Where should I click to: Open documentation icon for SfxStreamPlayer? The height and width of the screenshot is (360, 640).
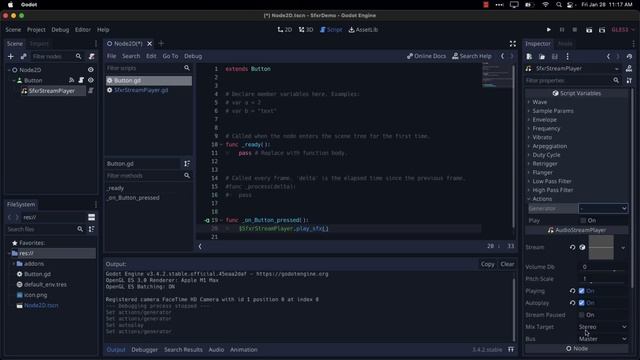point(629,69)
